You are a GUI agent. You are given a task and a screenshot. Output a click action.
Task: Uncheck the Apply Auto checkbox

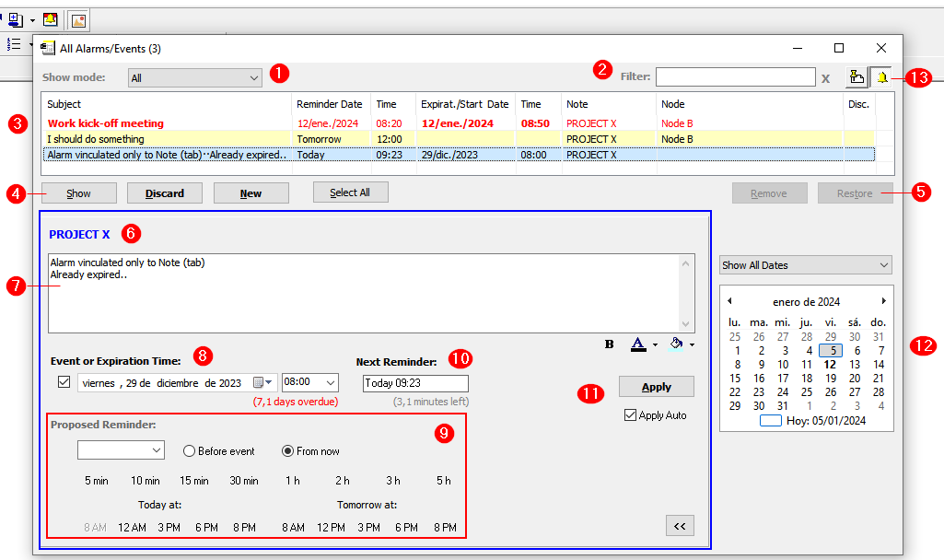pyautogui.click(x=630, y=415)
